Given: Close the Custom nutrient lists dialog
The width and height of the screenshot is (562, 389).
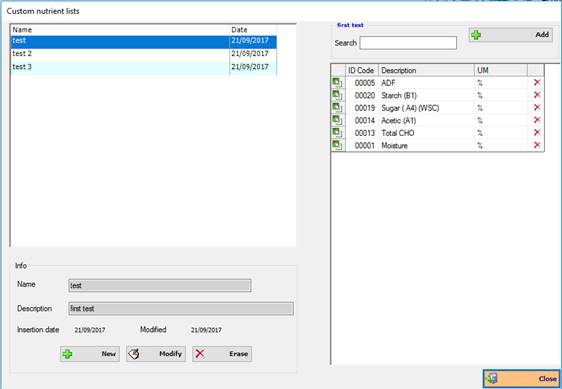Looking at the screenshot, I should click(521, 379).
